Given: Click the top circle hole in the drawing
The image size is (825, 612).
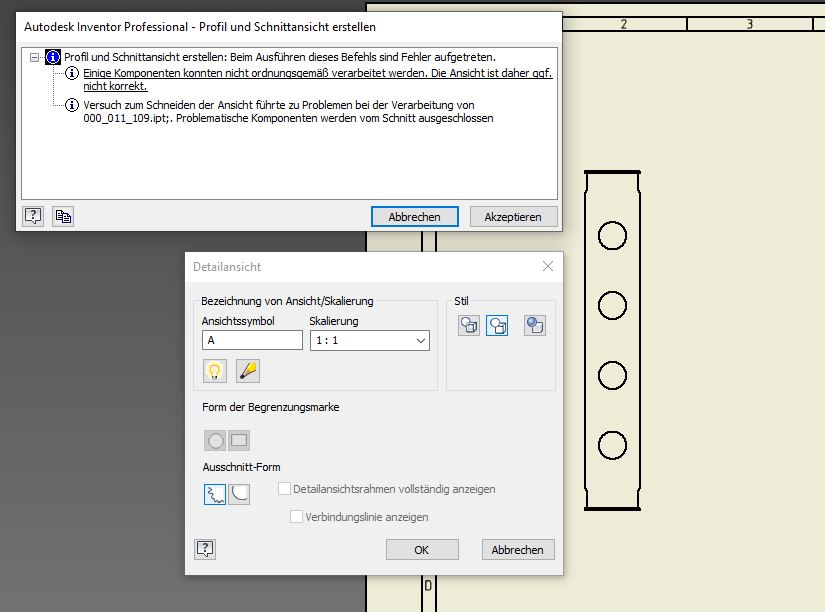Looking at the screenshot, I should 612,235.
